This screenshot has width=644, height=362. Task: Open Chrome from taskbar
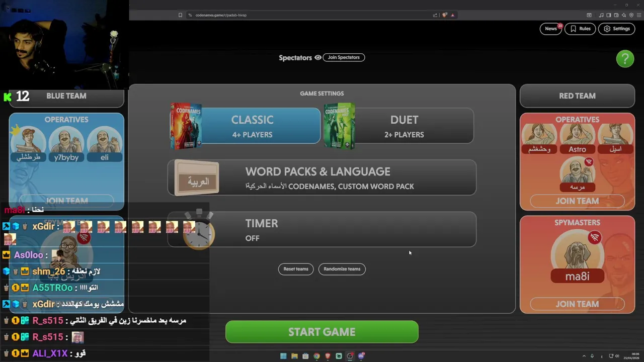click(316, 356)
